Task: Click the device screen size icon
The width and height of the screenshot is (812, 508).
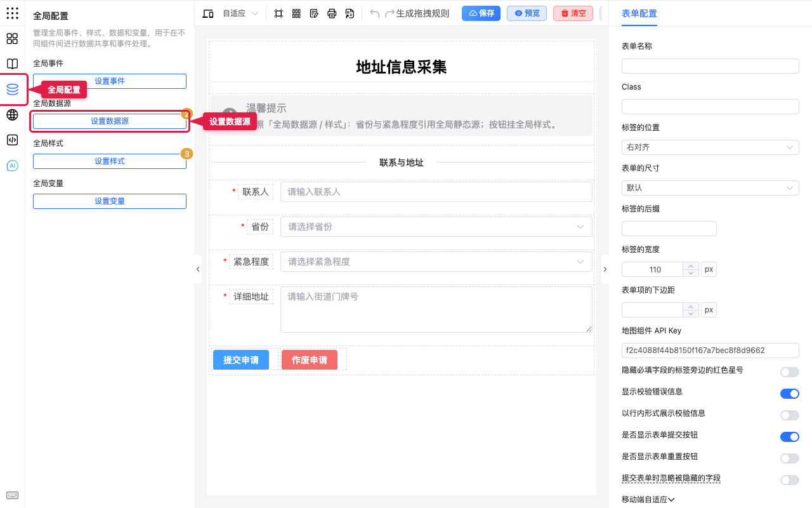Action: pyautogui.click(x=208, y=13)
